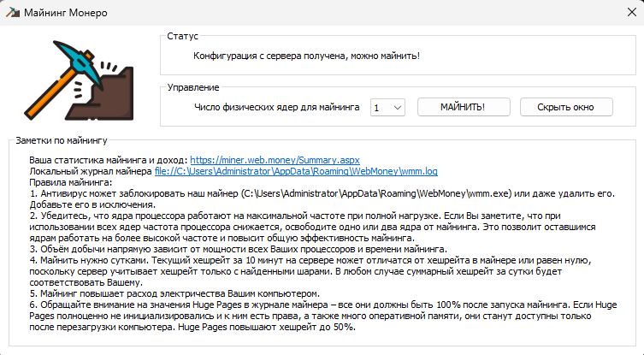Image resolution: width=644 pixels, height=355 pixels.
Task: Click the Статус group label
Action: click(x=183, y=38)
